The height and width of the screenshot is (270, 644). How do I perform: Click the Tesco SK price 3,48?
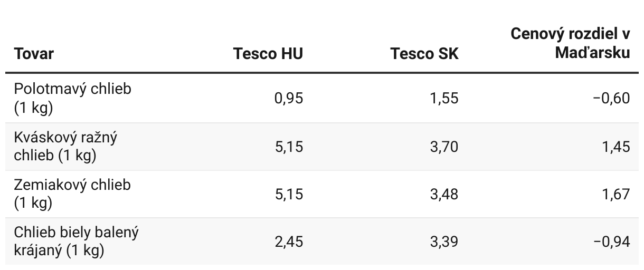coord(444,194)
